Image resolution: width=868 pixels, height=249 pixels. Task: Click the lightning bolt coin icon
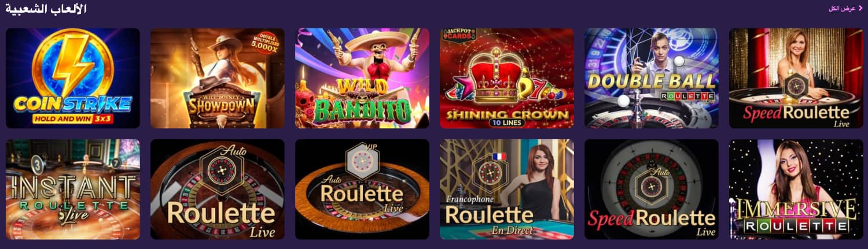point(72,64)
